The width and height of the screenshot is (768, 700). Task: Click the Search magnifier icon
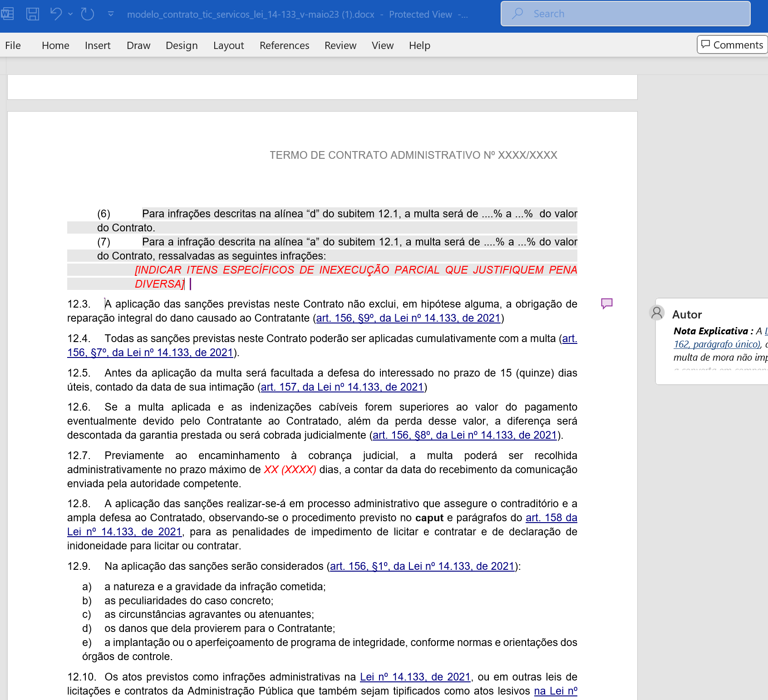pos(517,14)
